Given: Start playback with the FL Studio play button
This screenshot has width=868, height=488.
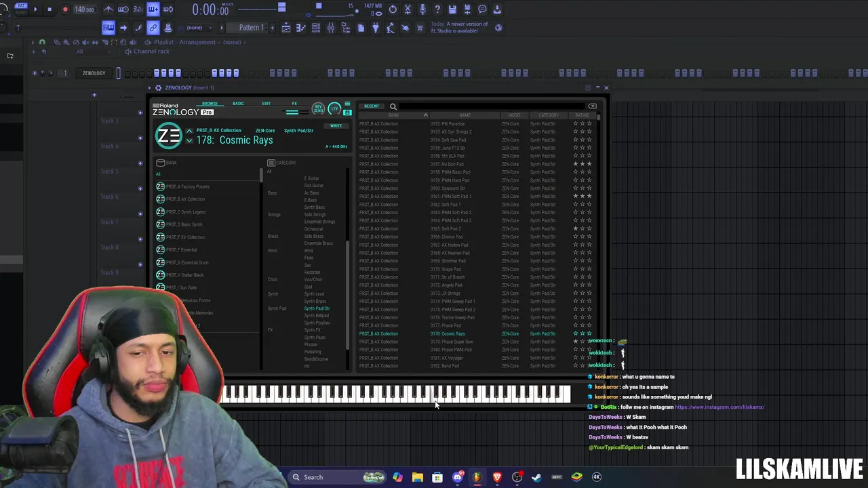Looking at the screenshot, I should click(35, 9).
